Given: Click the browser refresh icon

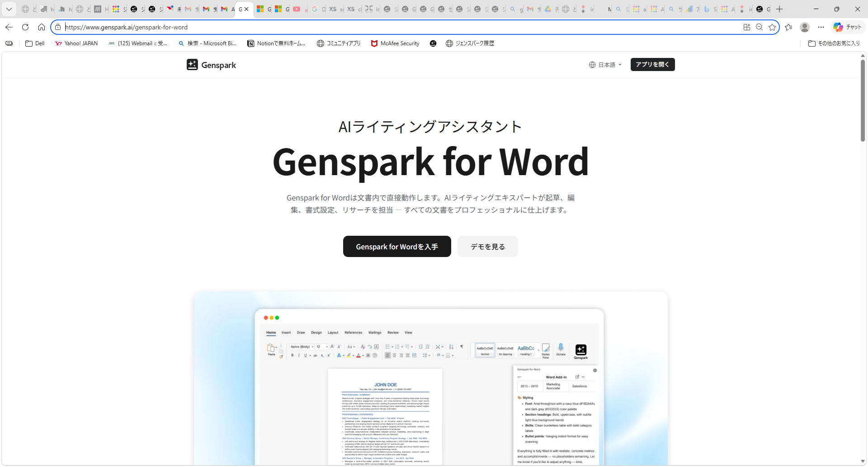Looking at the screenshot, I should click(x=25, y=27).
